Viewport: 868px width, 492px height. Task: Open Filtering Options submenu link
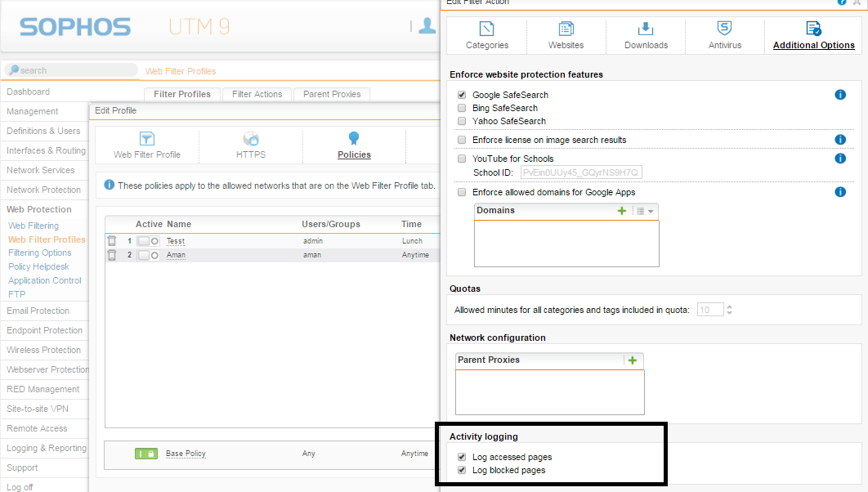pos(40,253)
